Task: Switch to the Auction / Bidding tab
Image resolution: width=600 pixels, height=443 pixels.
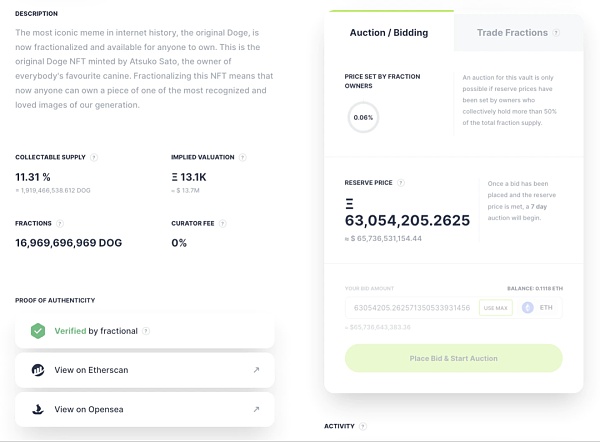Action: pyautogui.click(x=388, y=33)
